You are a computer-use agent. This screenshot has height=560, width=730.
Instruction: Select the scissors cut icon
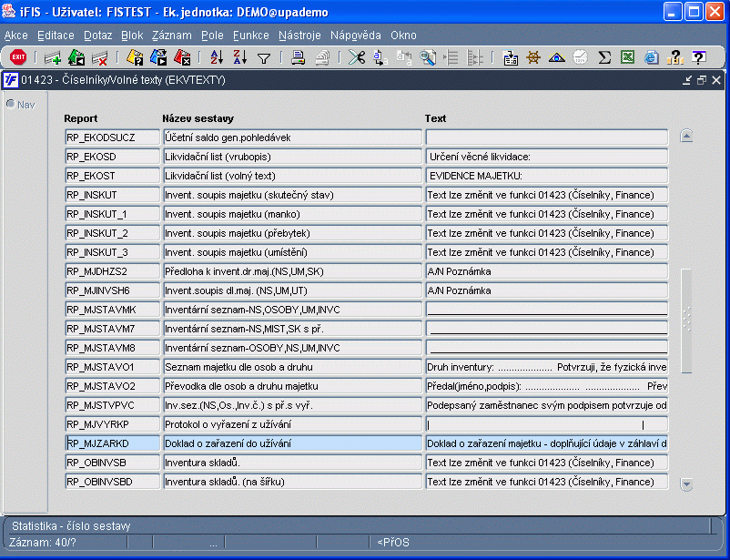point(357,57)
